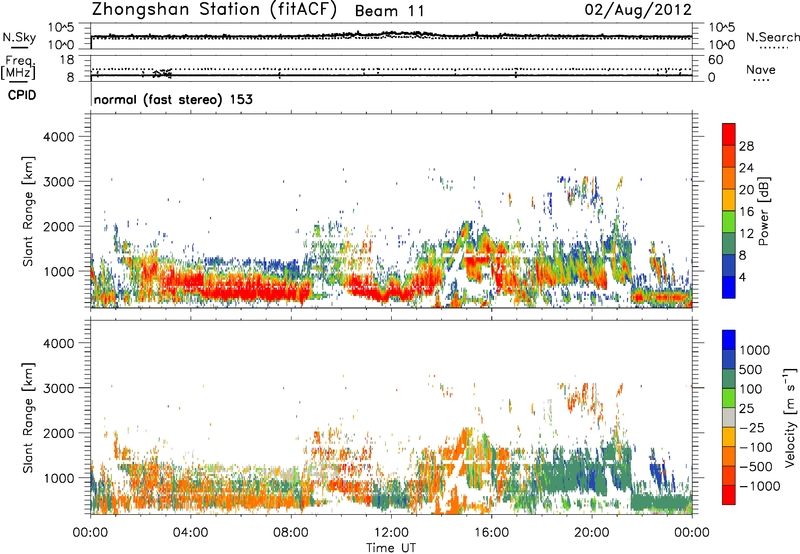Click the 'Nave' legend label
The image size is (800, 554).
pyautogui.click(x=760, y=70)
